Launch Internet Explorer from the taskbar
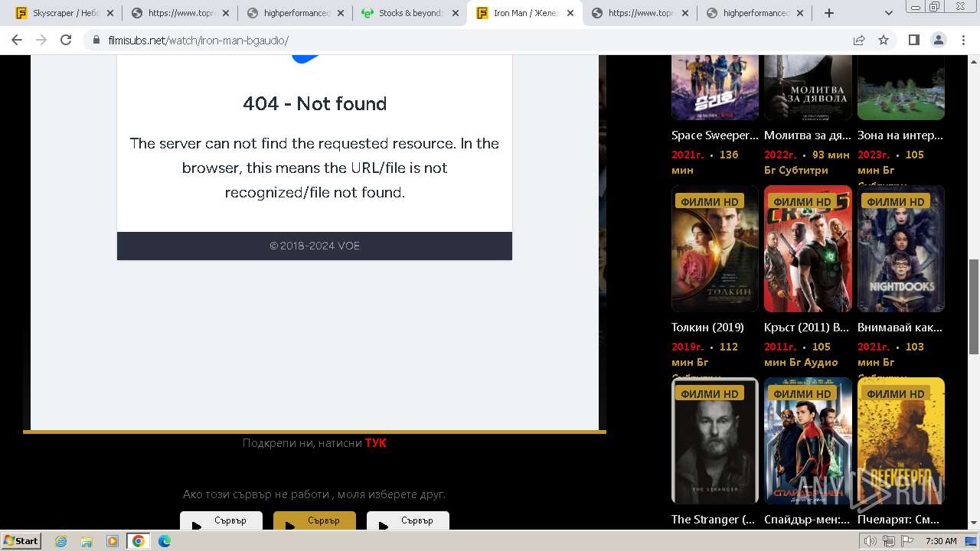 pos(60,541)
